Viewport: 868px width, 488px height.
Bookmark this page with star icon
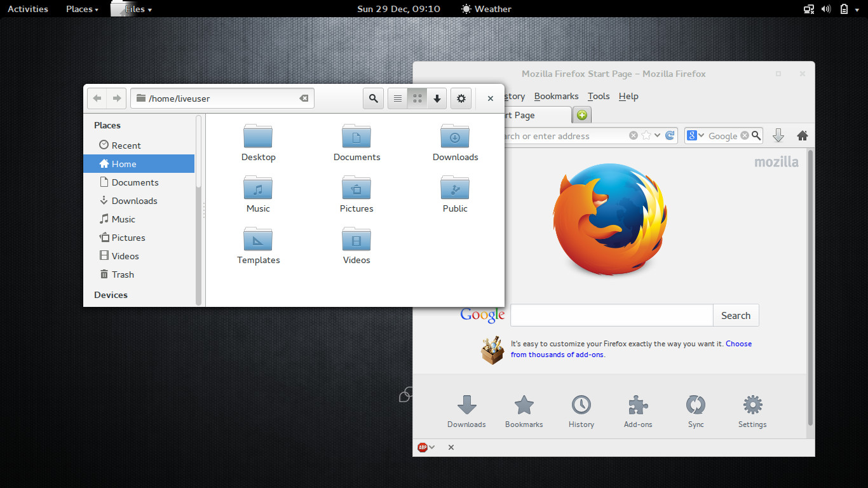[646, 135]
